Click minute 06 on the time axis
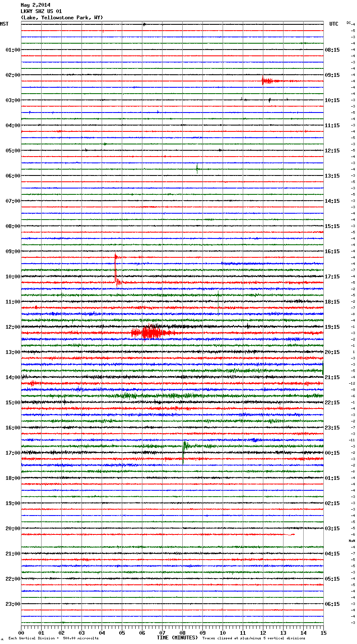Image resolution: width=357 pixels, height=644 pixels. 142,633
